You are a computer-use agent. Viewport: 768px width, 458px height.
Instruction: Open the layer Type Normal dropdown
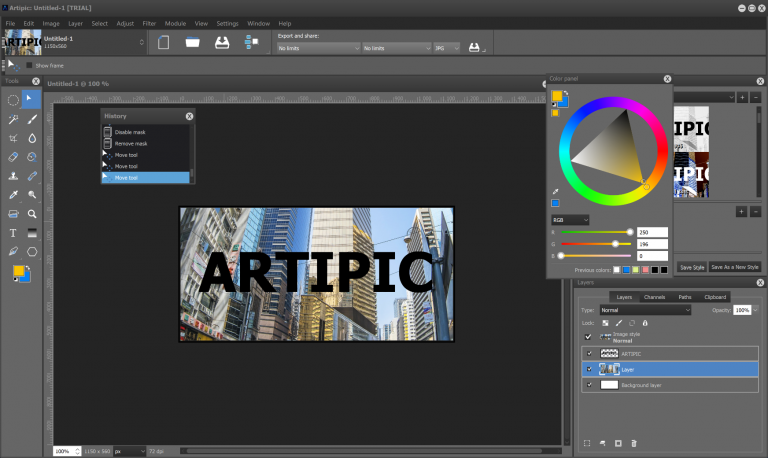click(645, 310)
